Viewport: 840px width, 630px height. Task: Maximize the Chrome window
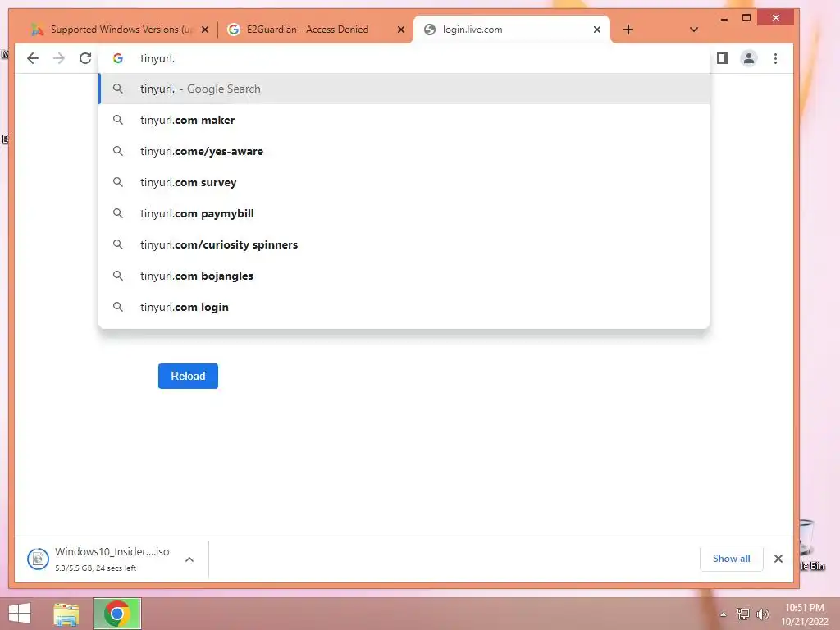746,18
